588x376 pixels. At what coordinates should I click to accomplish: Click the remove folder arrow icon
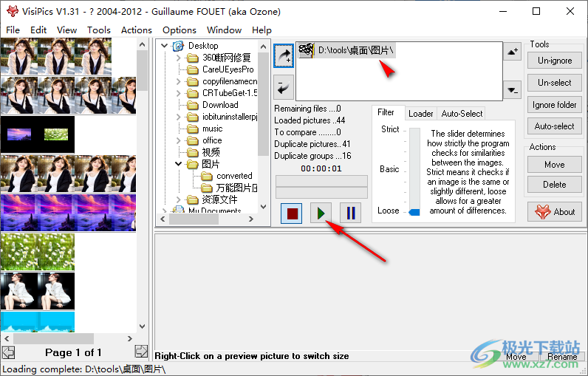point(284,87)
